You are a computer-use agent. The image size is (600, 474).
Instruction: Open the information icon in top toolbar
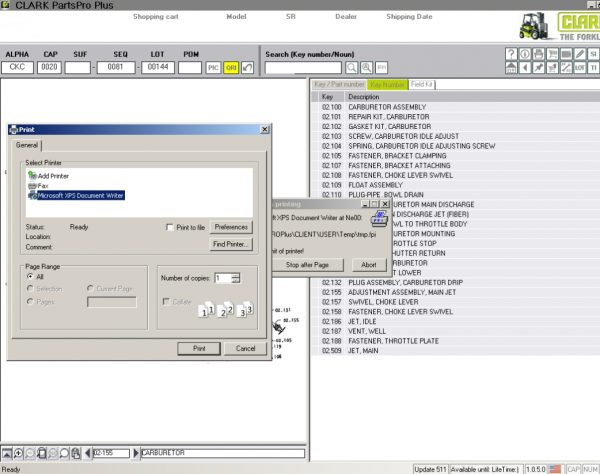pos(525,54)
